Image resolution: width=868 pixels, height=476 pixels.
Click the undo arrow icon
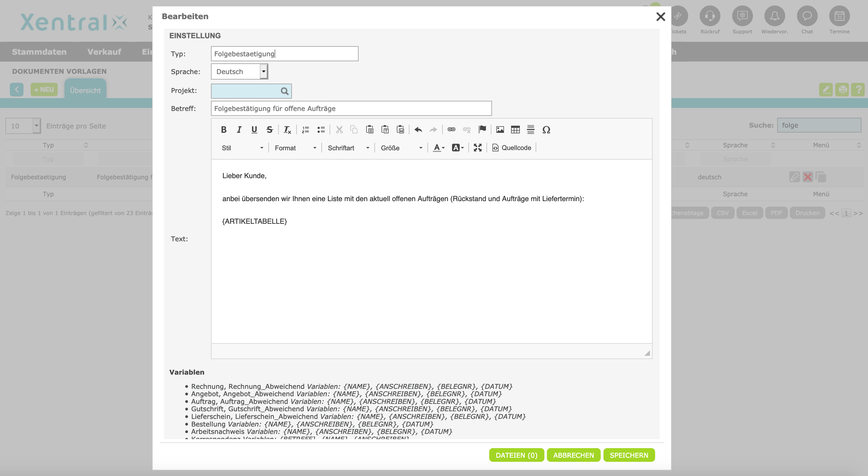[418, 130]
